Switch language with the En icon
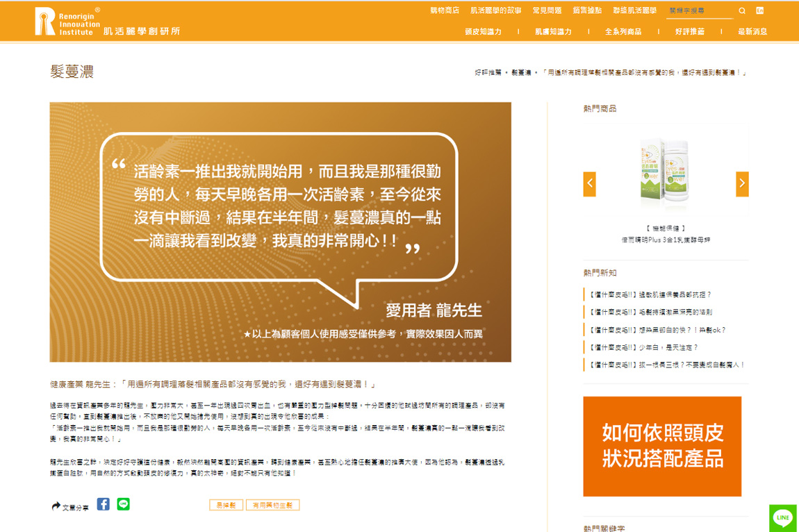The width and height of the screenshot is (799, 532). pyautogui.click(x=759, y=10)
